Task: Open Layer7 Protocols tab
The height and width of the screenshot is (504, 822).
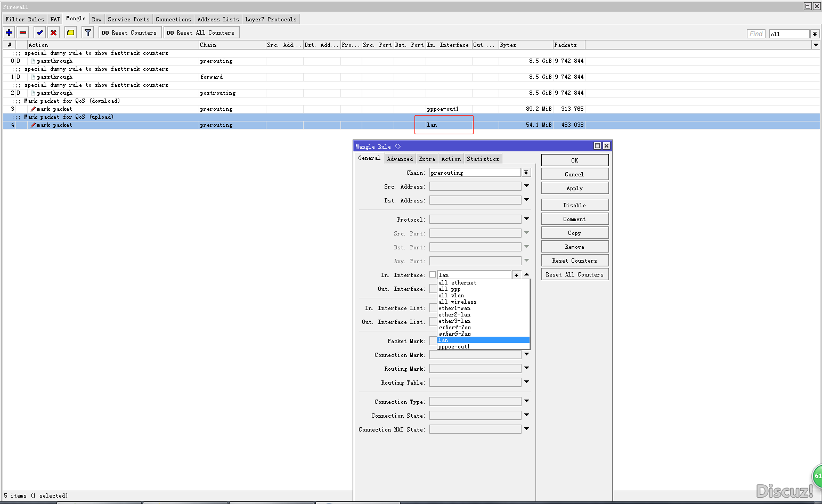Action: [271, 19]
